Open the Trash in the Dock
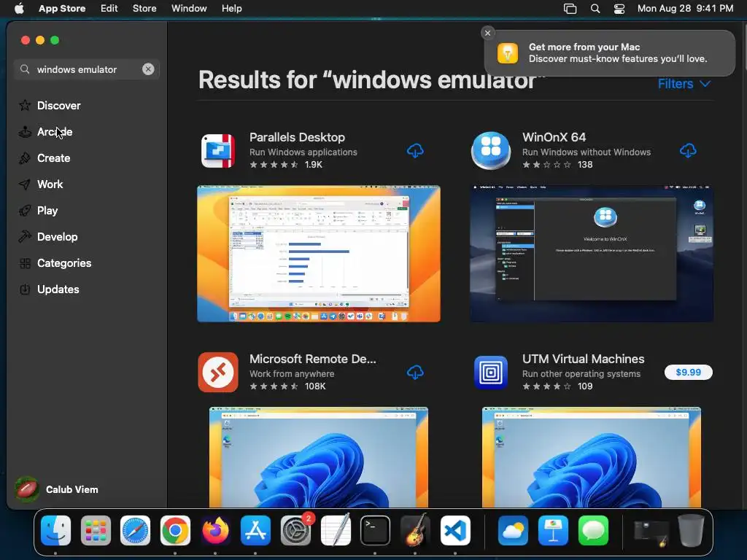This screenshot has height=560, width=747. tap(691, 531)
